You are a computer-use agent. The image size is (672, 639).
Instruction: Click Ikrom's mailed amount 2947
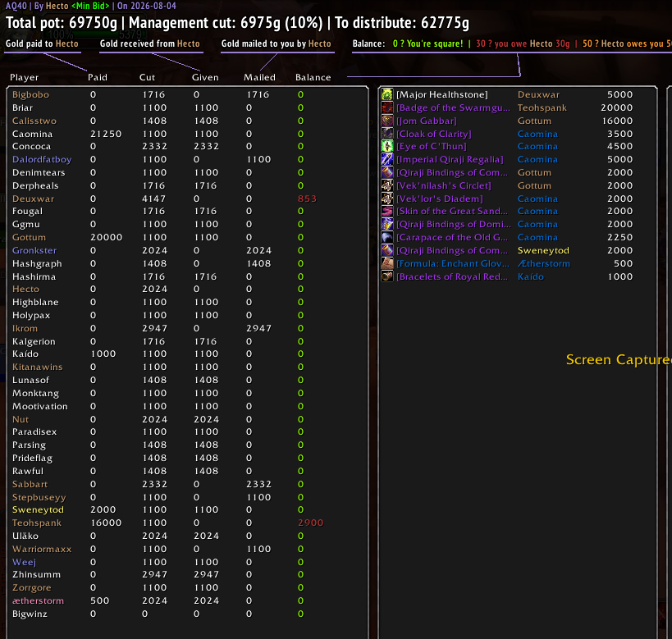coord(258,328)
